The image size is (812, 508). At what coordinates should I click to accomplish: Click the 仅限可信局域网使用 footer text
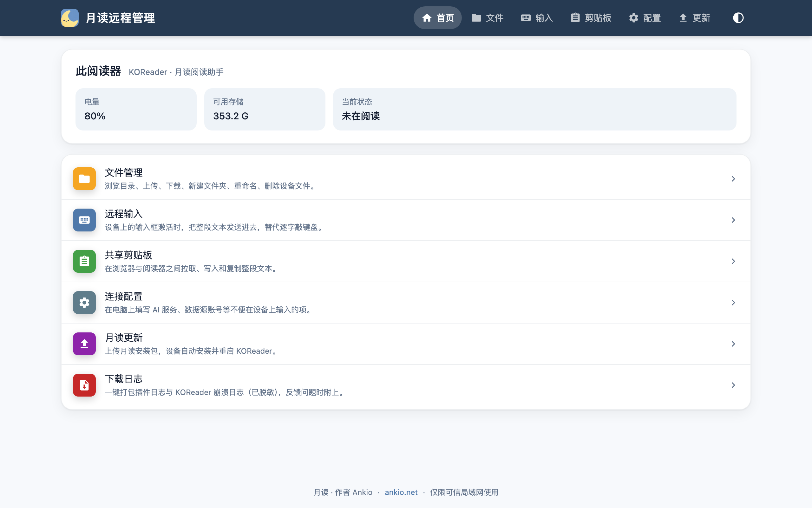(x=464, y=492)
